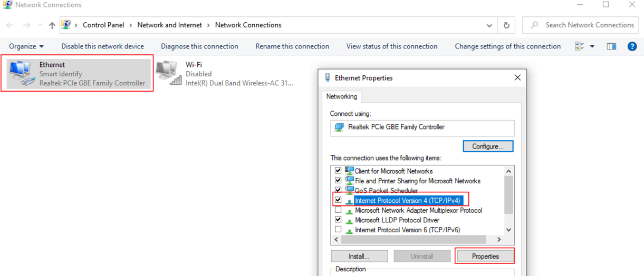The width and height of the screenshot is (644, 276).
Task: Close the Ethernet Properties dialog
Action: (x=517, y=77)
